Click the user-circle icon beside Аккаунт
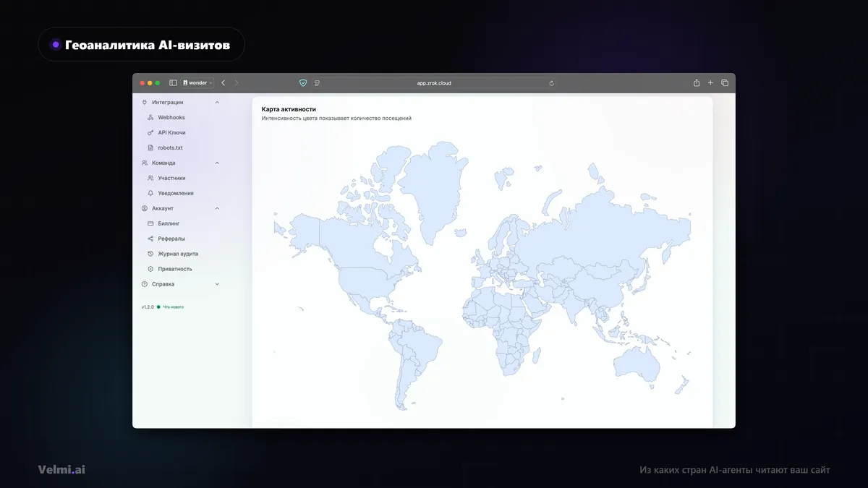This screenshot has height=488, width=868. (x=145, y=208)
